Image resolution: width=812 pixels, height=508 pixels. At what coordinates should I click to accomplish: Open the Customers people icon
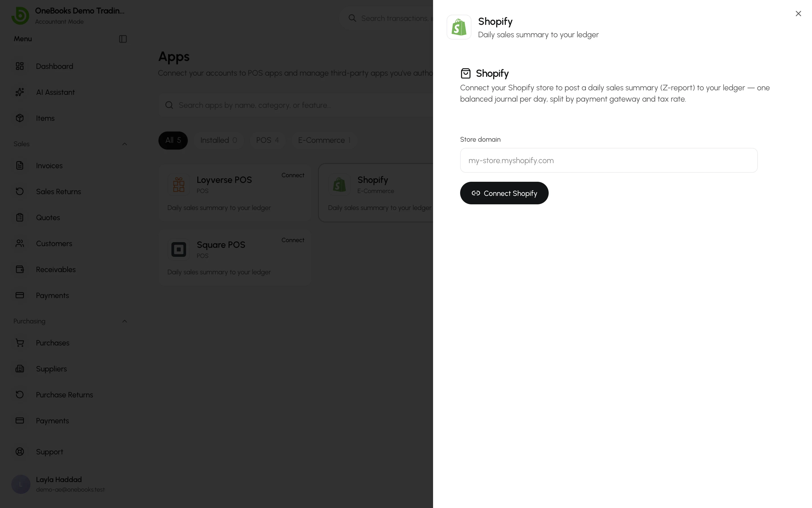coord(20,243)
